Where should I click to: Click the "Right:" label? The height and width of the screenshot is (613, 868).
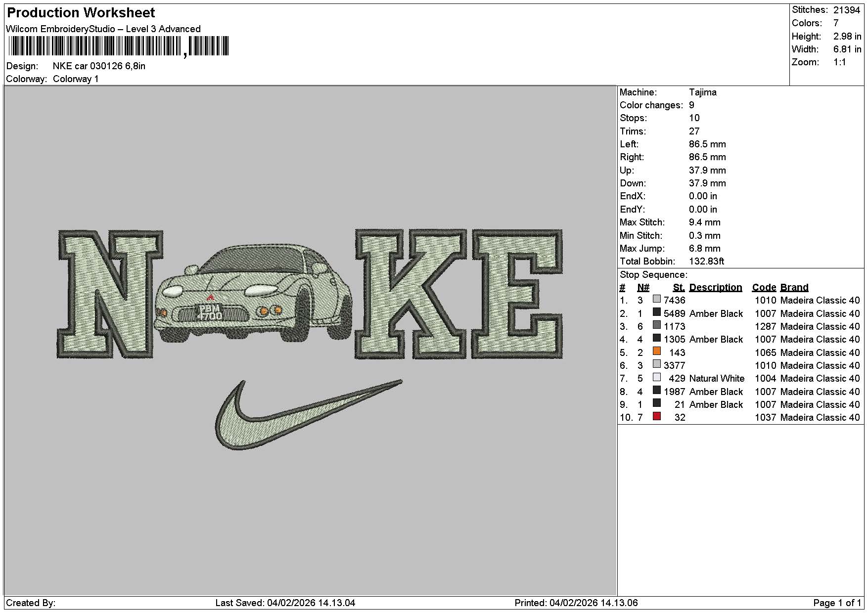point(632,157)
